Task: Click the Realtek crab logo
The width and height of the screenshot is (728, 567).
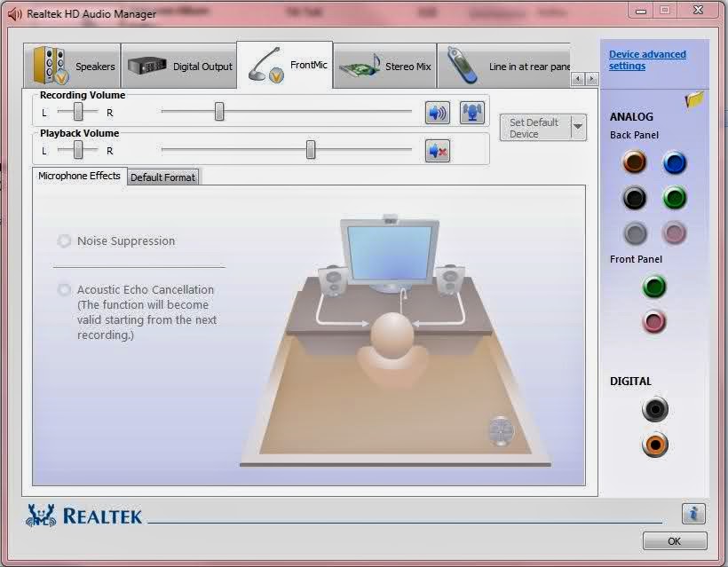Action: coord(41,516)
